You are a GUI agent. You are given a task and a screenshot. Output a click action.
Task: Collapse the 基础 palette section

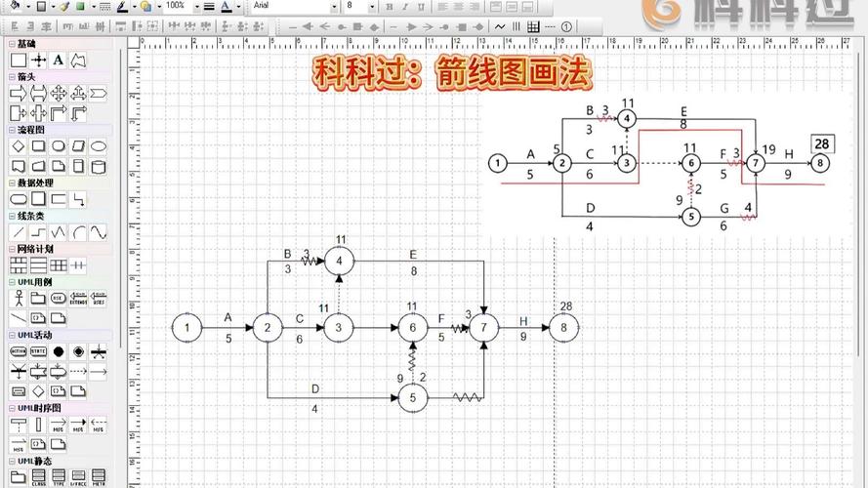(x=12, y=43)
